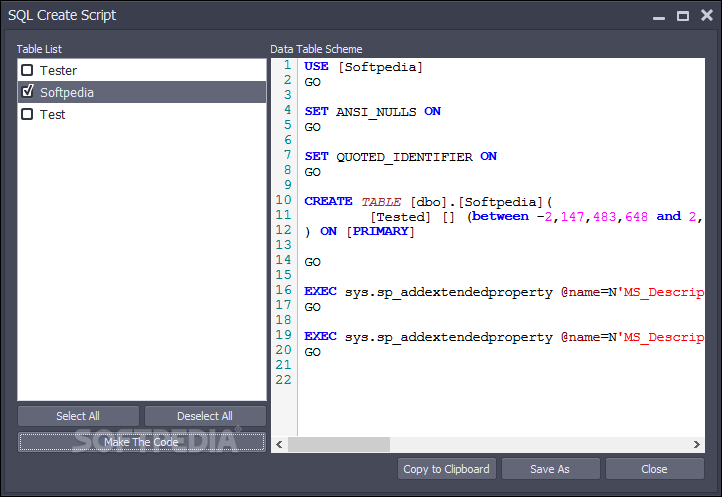Click the USE [Softpedia] code line
722x497 pixels.
(x=363, y=67)
